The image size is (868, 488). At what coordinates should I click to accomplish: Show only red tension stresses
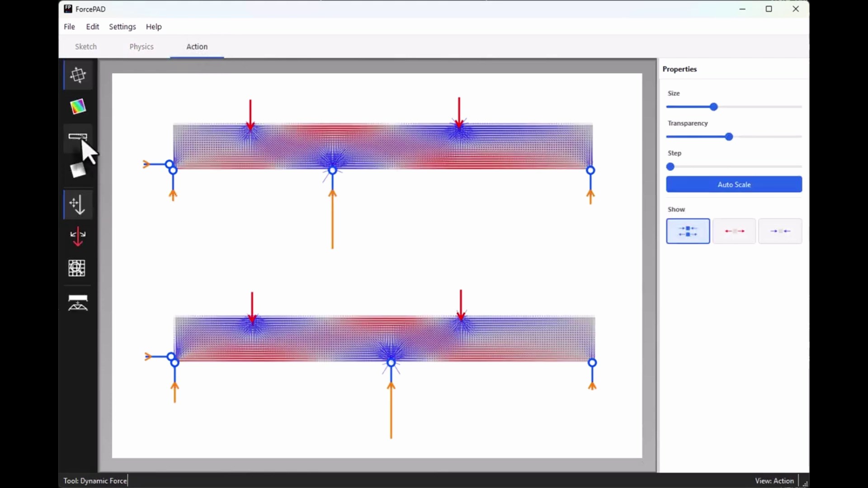click(x=734, y=231)
